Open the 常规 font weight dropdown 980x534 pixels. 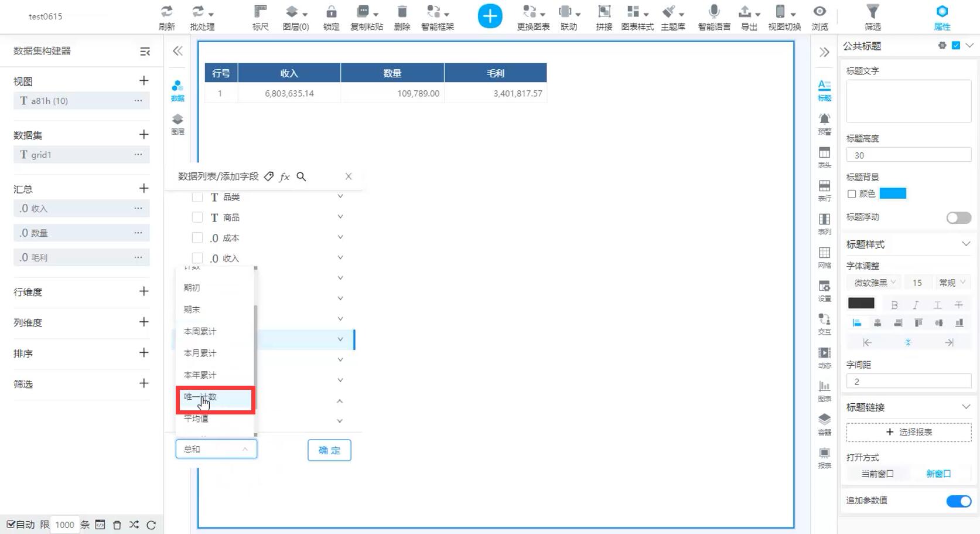(951, 283)
